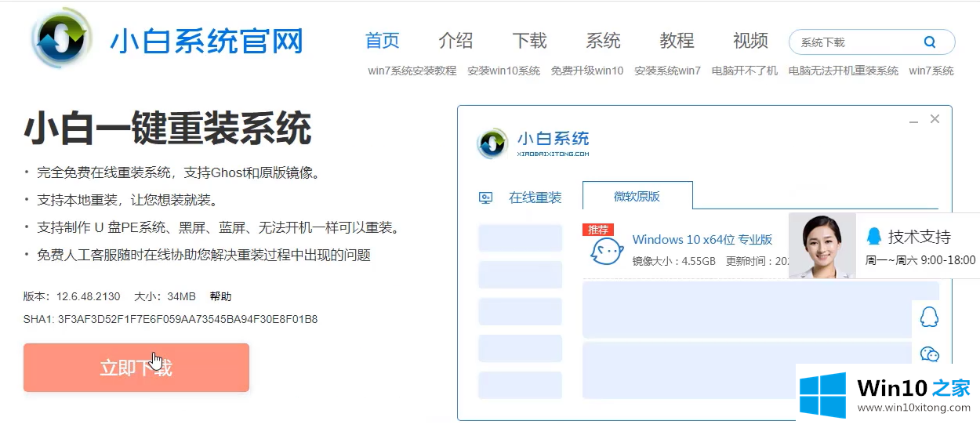The height and width of the screenshot is (428, 980).
Task: Click the 小白系统官网 site logo icon
Action: coord(62,39)
